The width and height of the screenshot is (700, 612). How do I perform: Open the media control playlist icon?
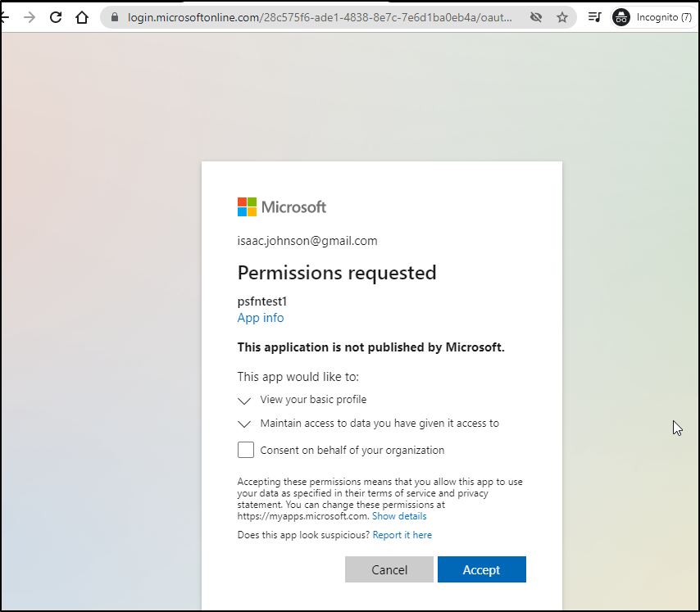coord(594,17)
